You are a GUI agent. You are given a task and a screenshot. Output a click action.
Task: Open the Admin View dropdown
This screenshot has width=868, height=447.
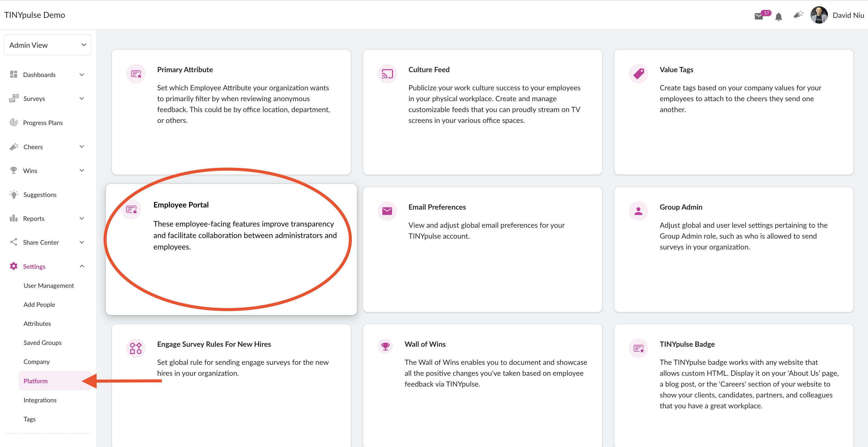(x=47, y=45)
